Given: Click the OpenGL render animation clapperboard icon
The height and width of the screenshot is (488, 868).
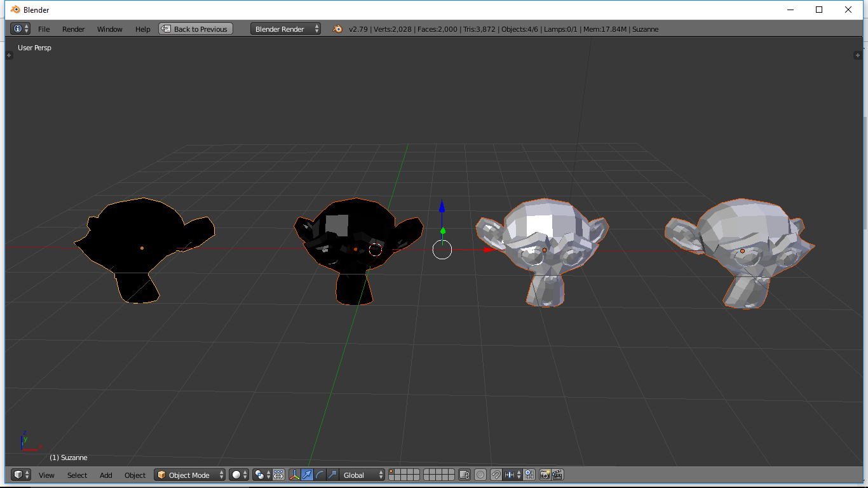Looking at the screenshot, I should (557, 475).
